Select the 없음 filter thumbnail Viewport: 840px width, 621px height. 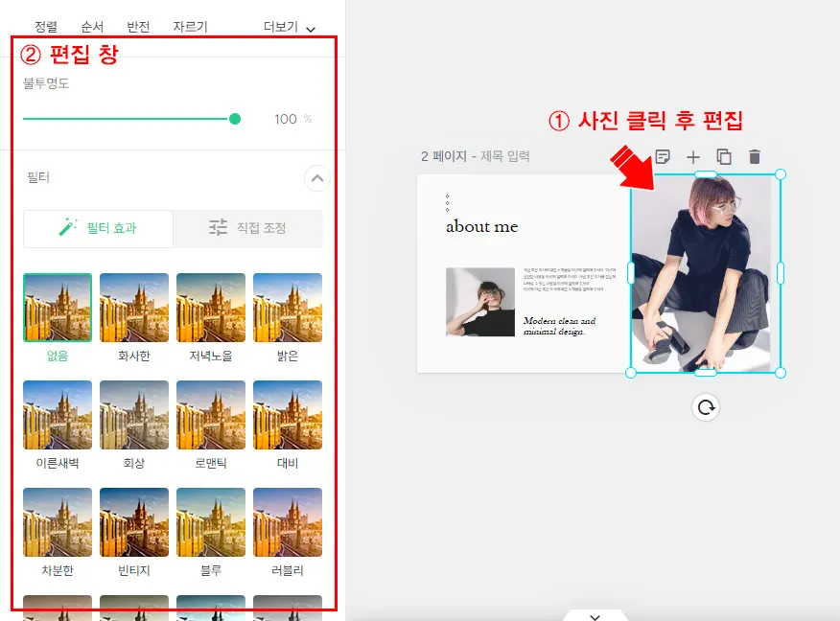pyautogui.click(x=58, y=308)
